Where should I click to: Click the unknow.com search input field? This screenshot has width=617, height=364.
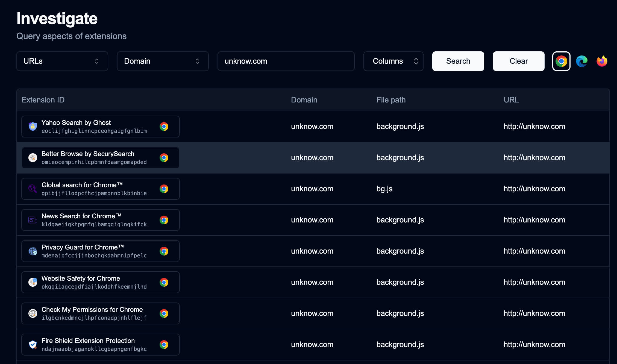(286, 61)
